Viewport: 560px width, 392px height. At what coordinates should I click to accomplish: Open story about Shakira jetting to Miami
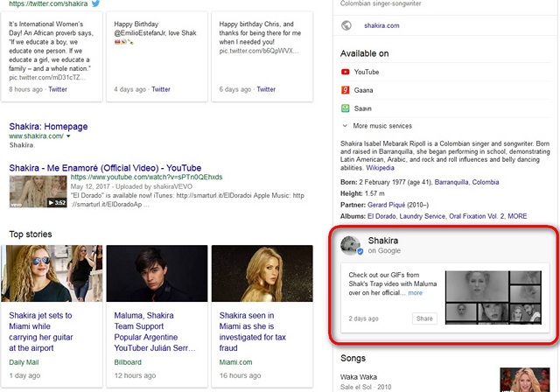pos(41,332)
